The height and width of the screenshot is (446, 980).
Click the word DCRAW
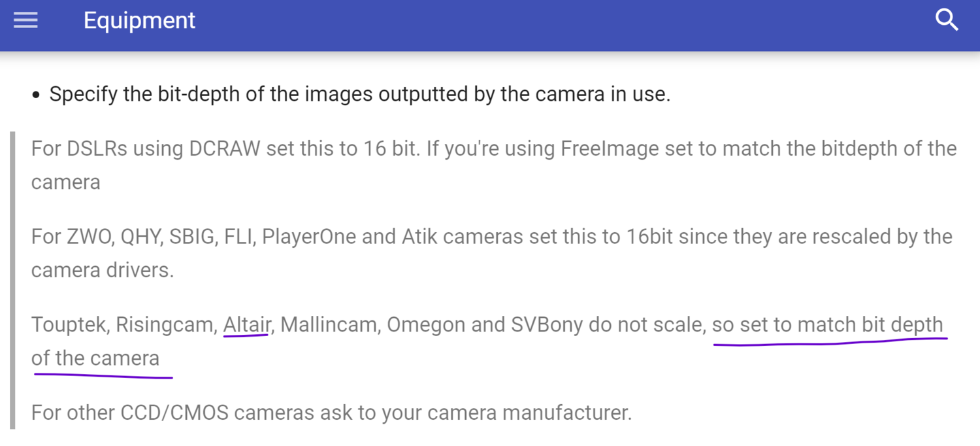(x=224, y=148)
